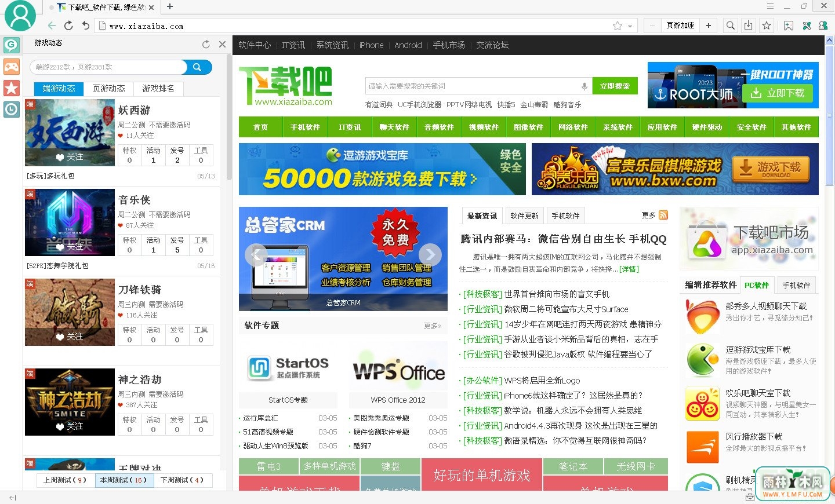Click the site keyword search box

471,86
